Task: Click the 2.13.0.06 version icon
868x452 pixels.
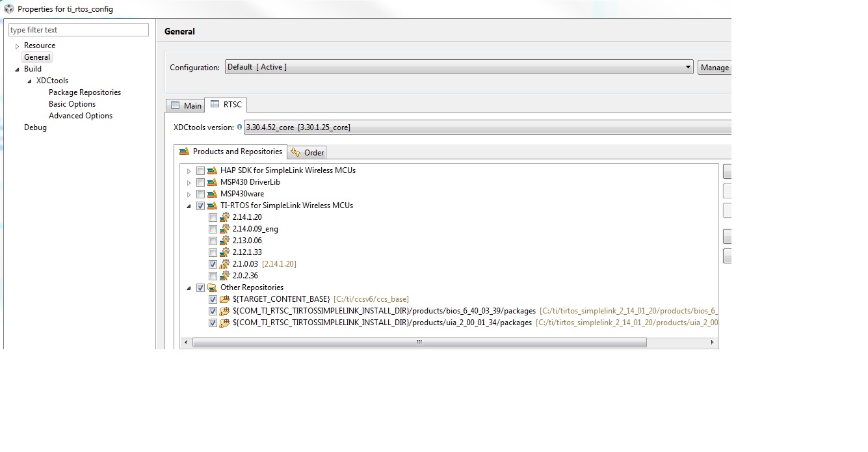Action: [224, 241]
